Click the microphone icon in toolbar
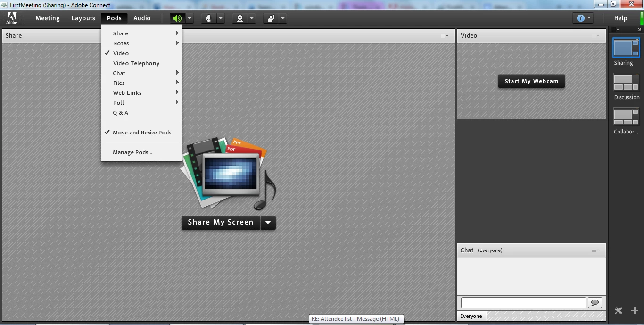This screenshot has width=644, height=325. click(x=209, y=18)
